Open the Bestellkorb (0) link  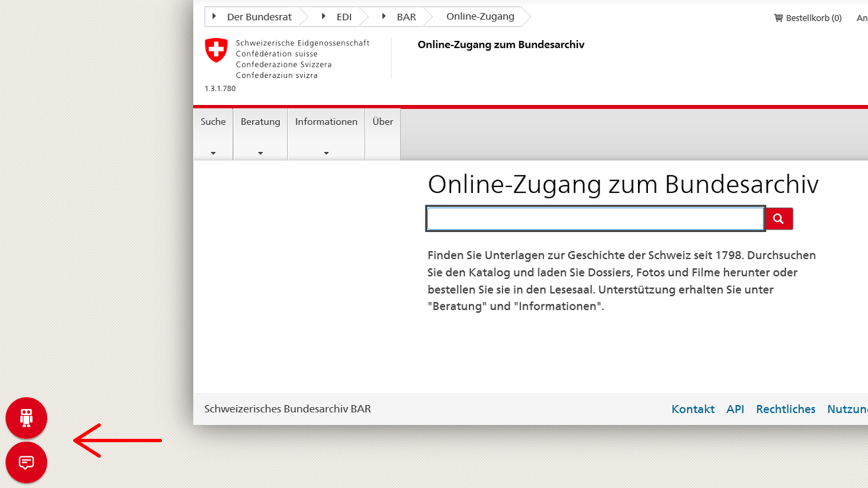(813, 18)
